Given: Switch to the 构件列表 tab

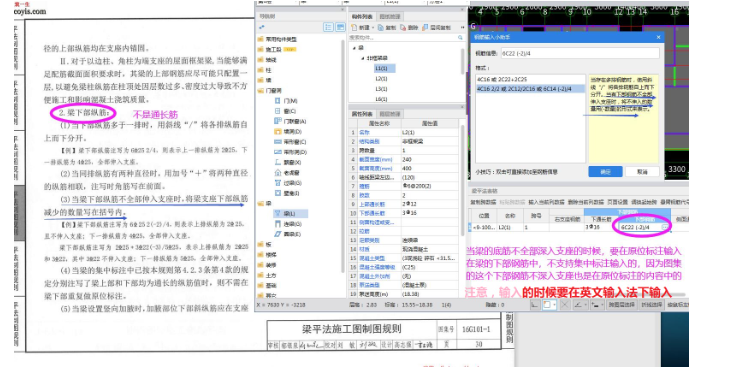Looking at the screenshot, I should [362, 16].
